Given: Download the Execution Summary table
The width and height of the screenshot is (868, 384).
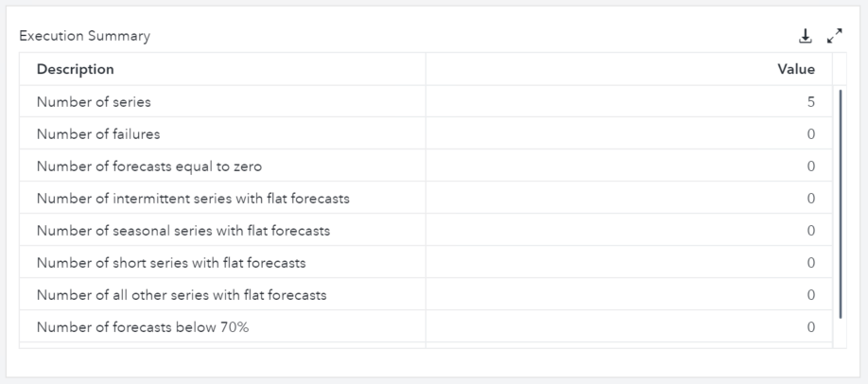Looking at the screenshot, I should point(806,36).
